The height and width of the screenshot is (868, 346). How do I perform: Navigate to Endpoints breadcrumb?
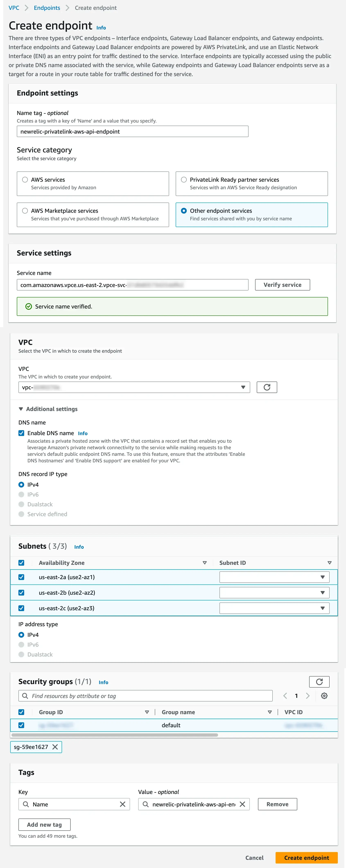pos(47,8)
